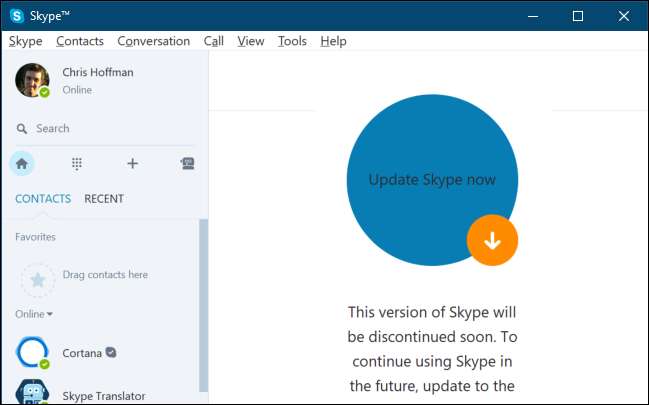
Task: Open the Contacts menu
Action: point(80,41)
